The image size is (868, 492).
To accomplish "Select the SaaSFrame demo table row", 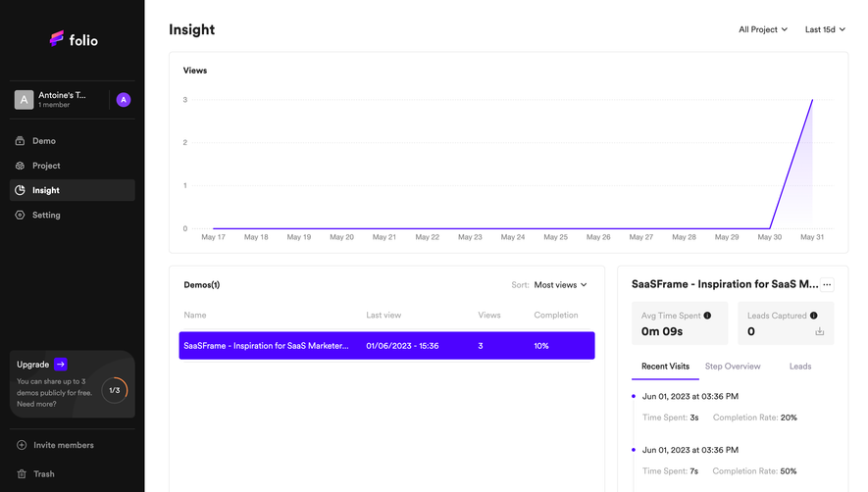I will (x=387, y=345).
